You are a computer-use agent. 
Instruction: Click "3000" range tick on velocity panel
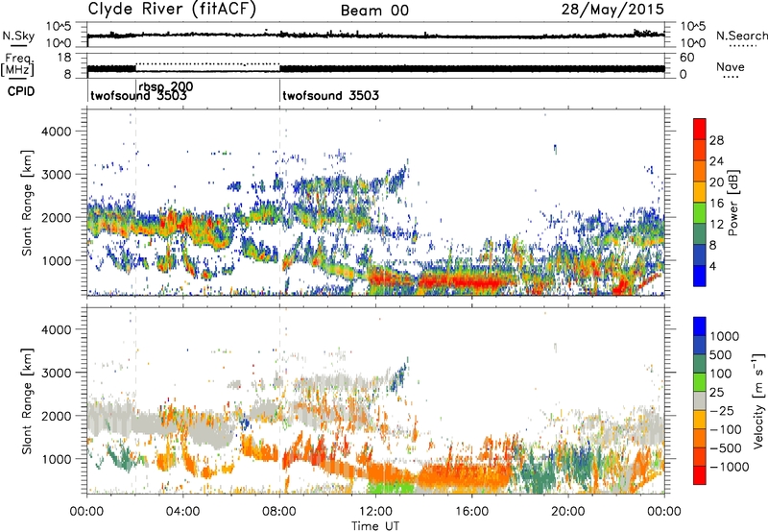point(56,373)
